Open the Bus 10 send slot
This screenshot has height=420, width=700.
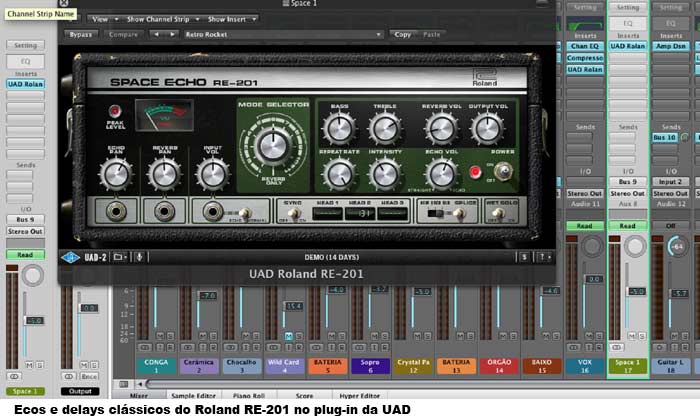665,137
